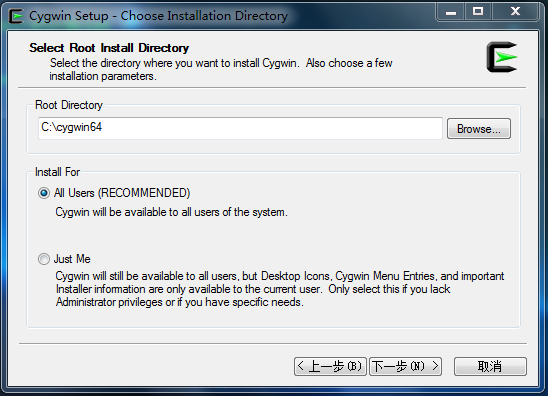The image size is (548, 396).
Task: Click the Cygwin title bar icon
Action: pos(15,16)
